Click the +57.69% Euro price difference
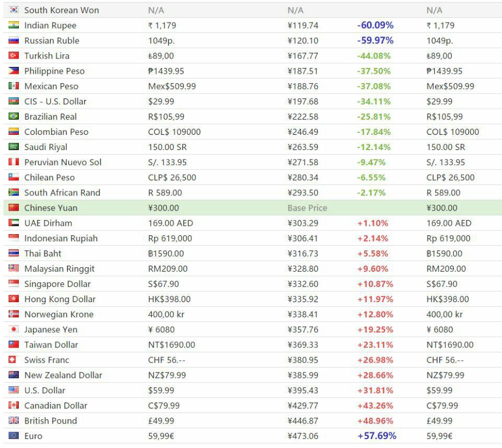The image size is (502, 448). [x=376, y=435]
